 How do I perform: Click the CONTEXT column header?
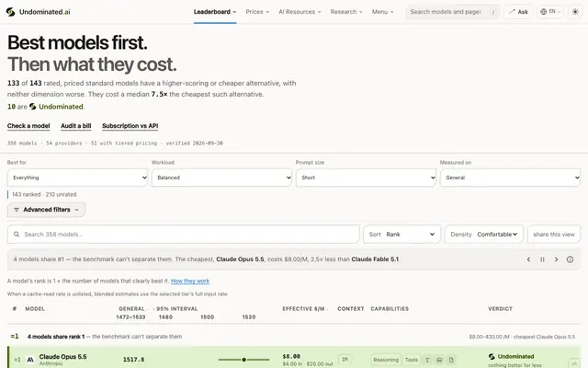pos(351,309)
